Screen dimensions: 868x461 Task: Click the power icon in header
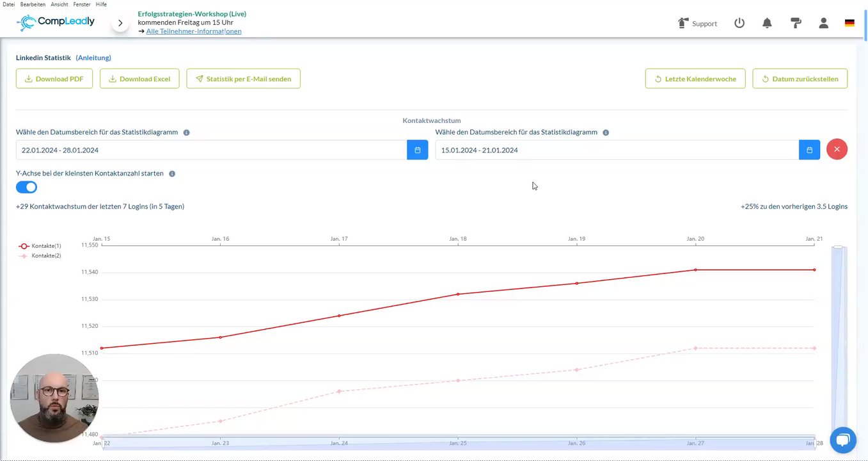(x=739, y=23)
